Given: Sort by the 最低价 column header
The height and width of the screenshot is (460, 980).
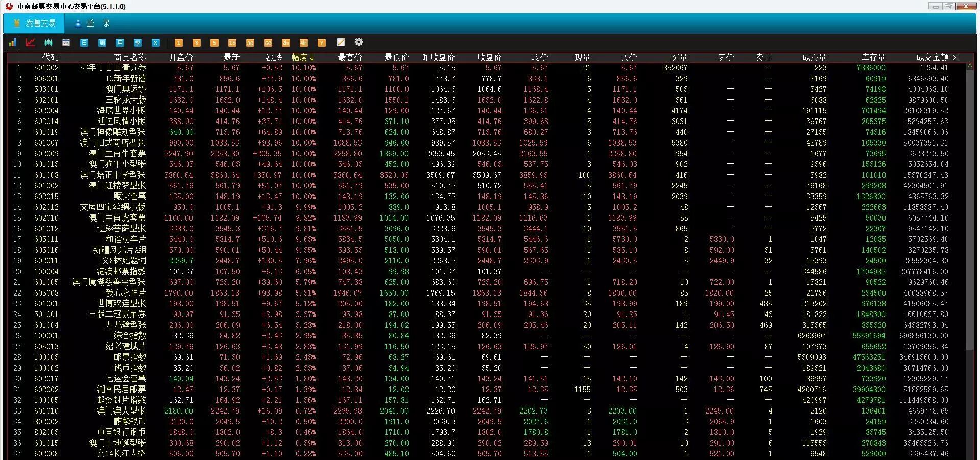Looking at the screenshot, I should pos(396,57).
